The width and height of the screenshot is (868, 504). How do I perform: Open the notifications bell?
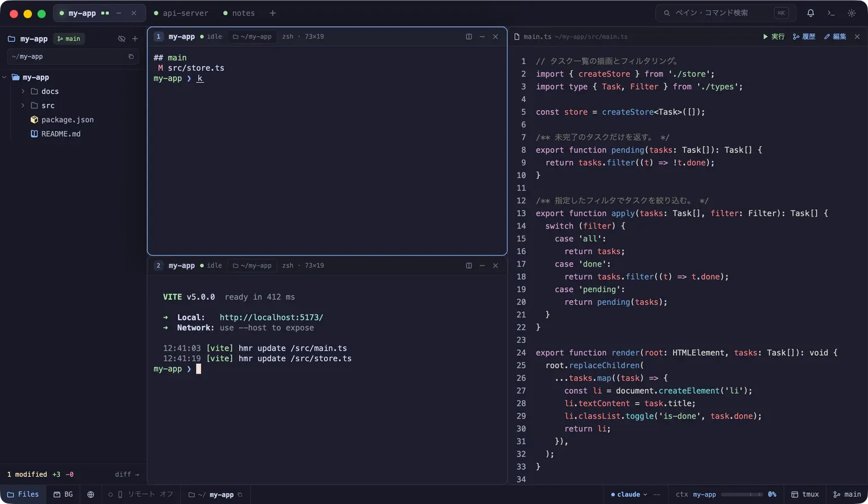click(810, 13)
